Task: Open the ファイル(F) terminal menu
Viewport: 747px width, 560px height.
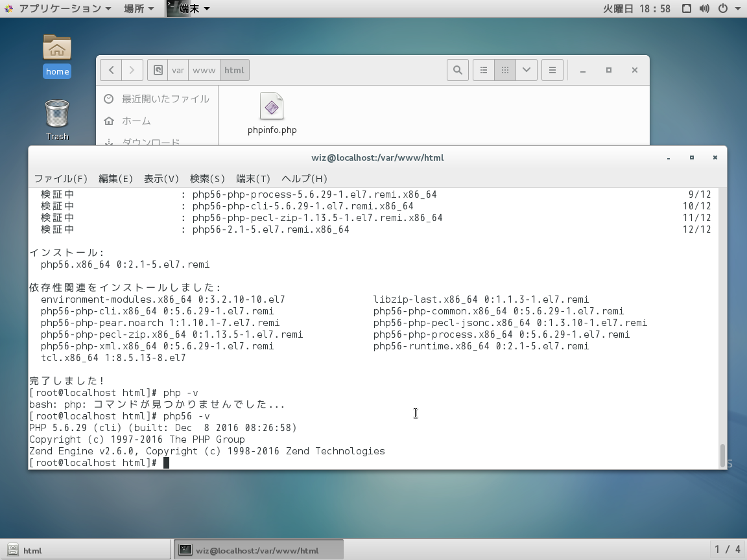Action: (60, 179)
